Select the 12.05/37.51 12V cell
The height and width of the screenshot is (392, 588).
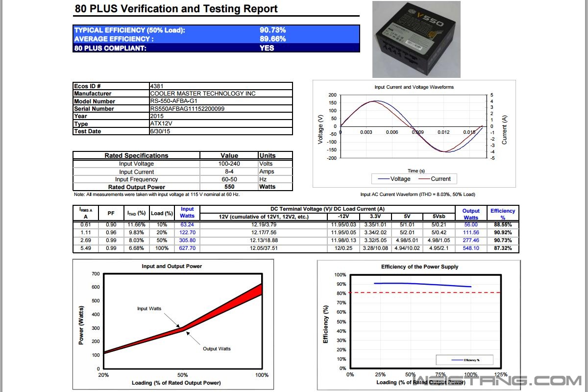(x=264, y=248)
